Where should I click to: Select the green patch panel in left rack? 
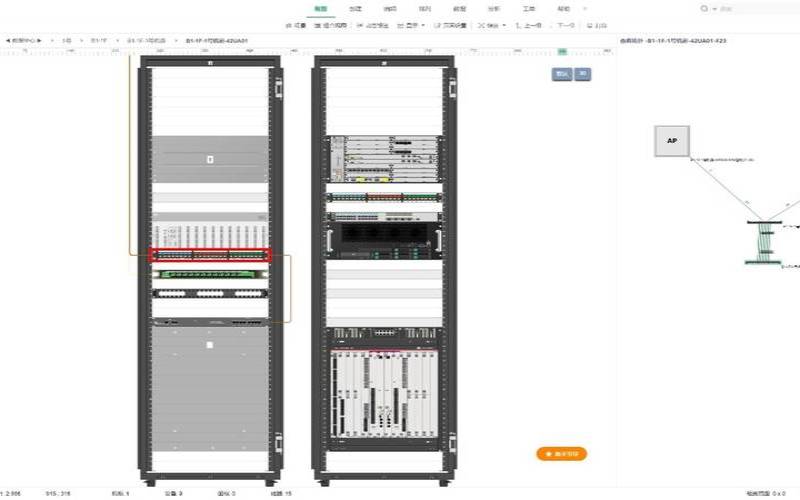point(210,272)
